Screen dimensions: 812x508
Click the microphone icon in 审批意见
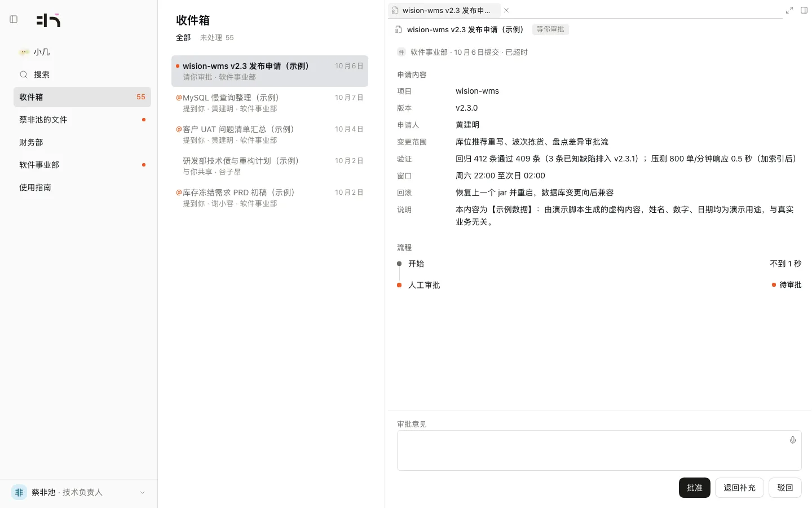(x=793, y=440)
